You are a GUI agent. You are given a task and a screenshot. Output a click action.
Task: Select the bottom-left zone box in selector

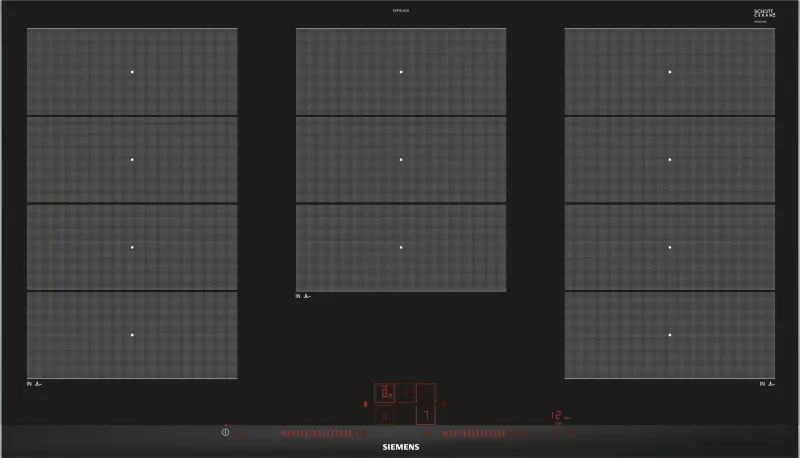pos(385,415)
